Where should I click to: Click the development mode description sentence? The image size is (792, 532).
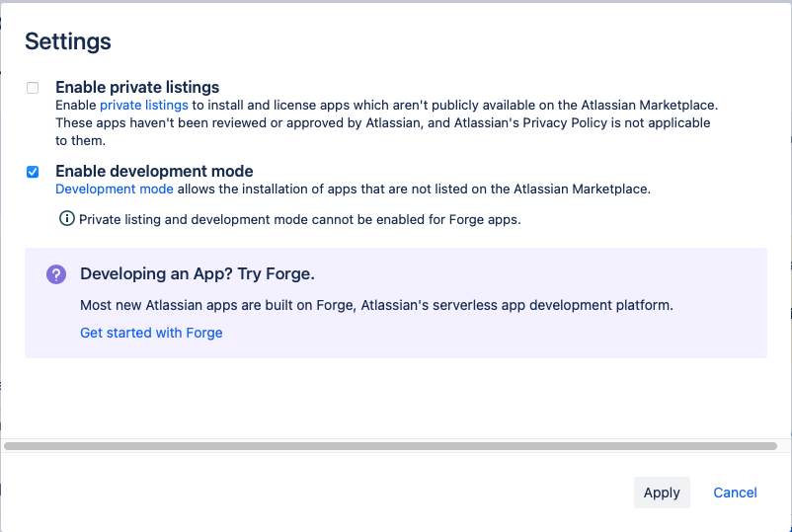point(413,189)
